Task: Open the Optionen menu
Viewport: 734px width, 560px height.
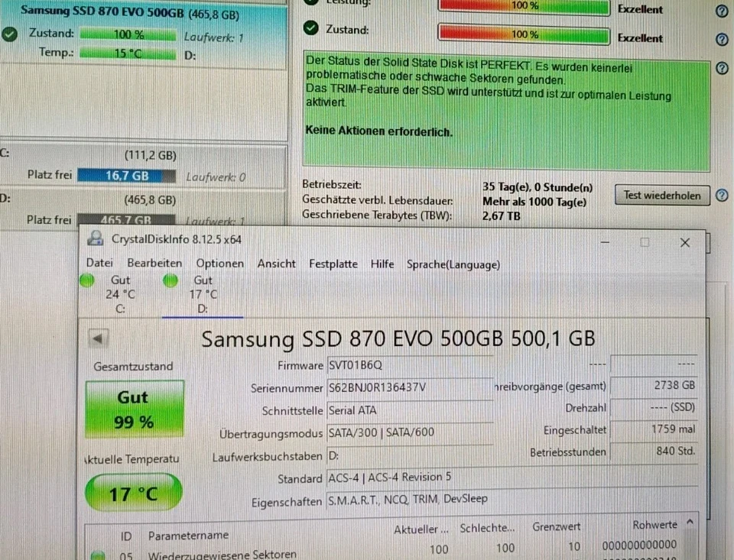Action: click(219, 264)
